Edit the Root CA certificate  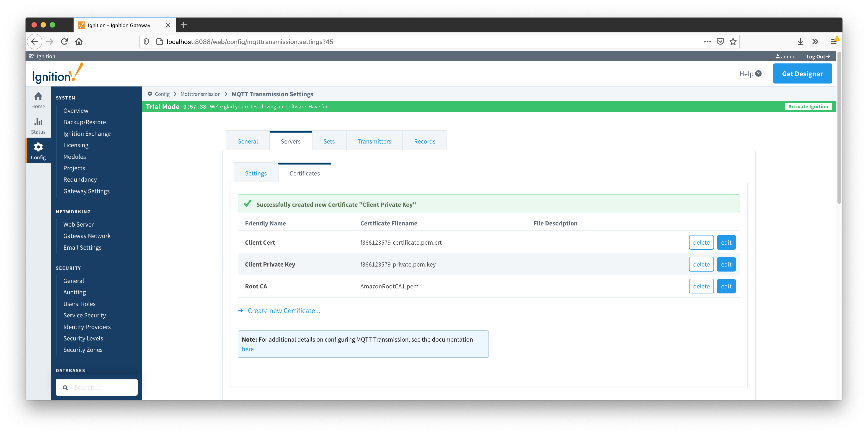pos(726,286)
